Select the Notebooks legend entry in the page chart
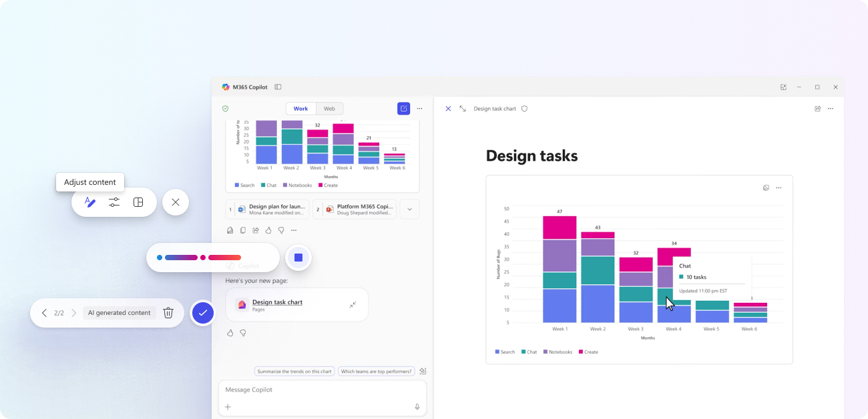 [x=558, y=352]
